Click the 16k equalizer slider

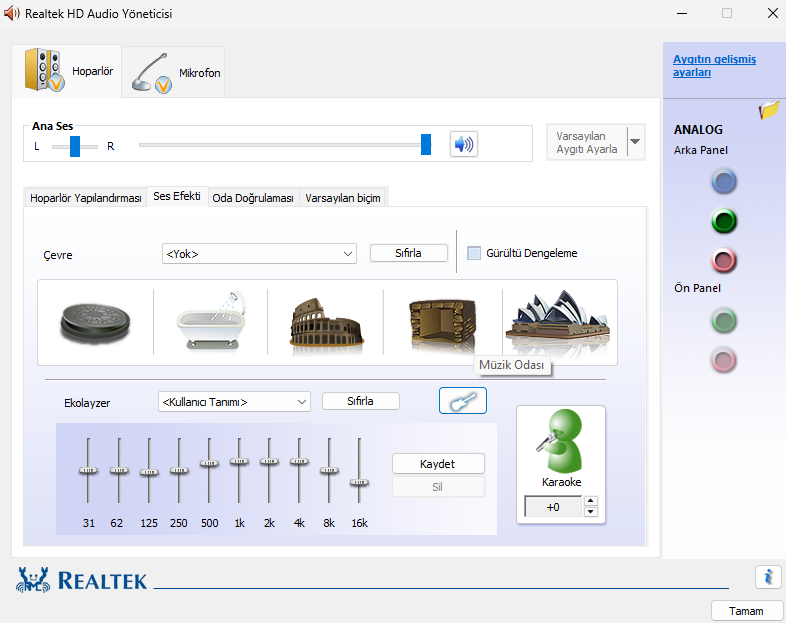click(359, 482)
